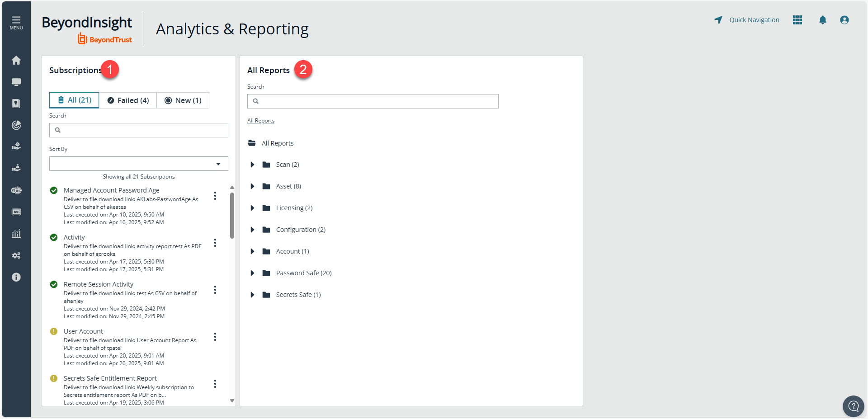Open the monitor icon in sidebar

(x=16, y=82)
